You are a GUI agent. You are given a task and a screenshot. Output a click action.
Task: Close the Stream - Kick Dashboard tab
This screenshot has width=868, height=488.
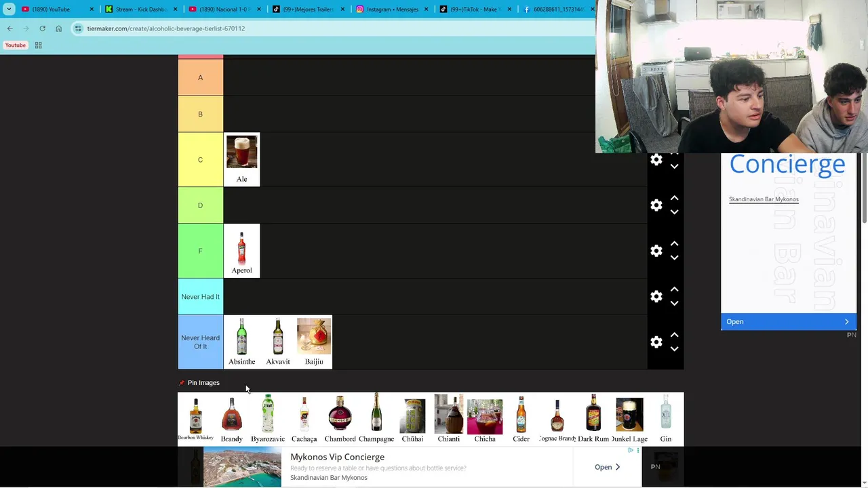175,9
